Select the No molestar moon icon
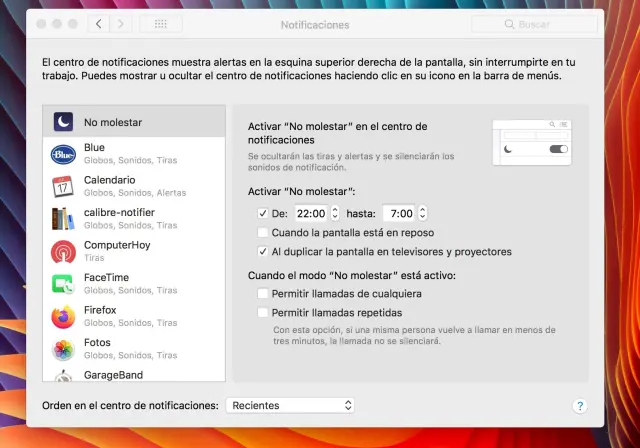Viewport: 640px width, 448px height. tap(64, 122)
